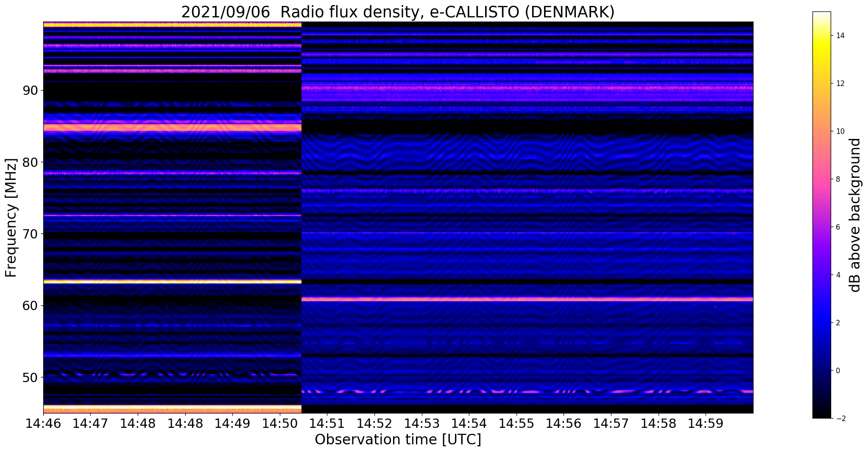Click the 14:51 time tick label
This screenshot has height=452, width=868.
click(x=327, y=424)
